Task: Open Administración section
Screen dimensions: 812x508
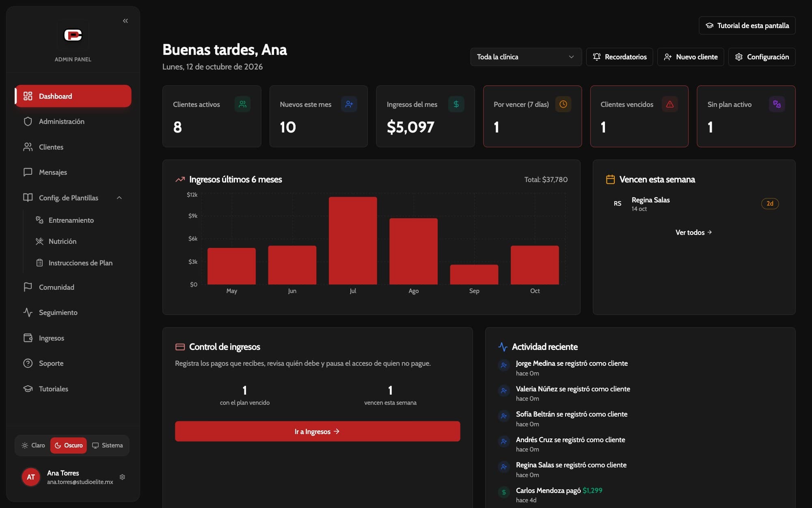Action: coord(73,122)
